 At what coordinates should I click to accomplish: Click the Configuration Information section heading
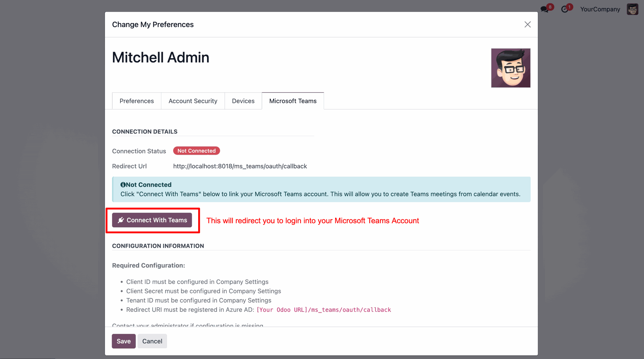click(x=158, y=246)
